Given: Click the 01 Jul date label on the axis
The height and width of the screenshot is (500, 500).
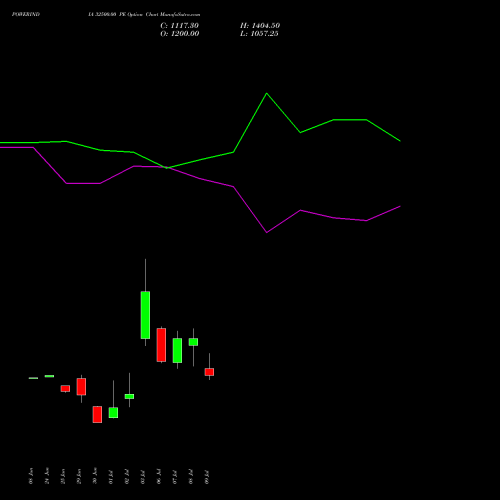Looking at the screenshot, I should point(111,477).
